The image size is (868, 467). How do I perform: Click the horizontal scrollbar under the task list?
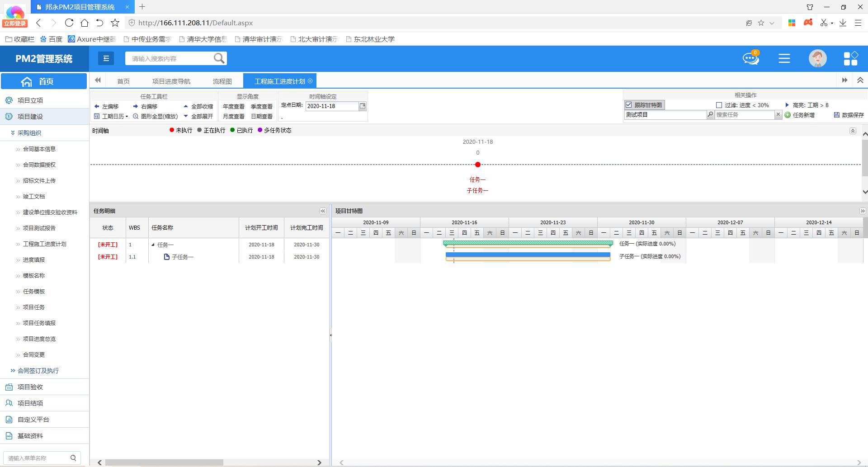tap(164, 462)
